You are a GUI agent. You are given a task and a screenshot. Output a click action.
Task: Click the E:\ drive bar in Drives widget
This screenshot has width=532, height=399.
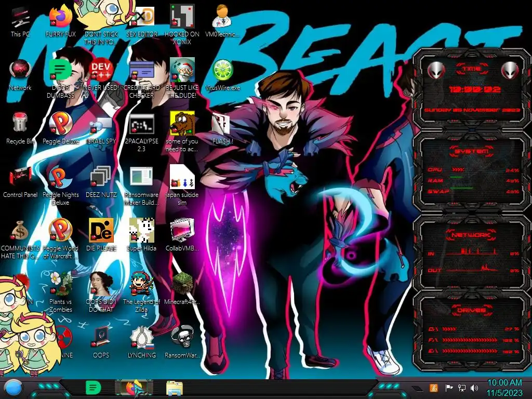pos(474,351)
